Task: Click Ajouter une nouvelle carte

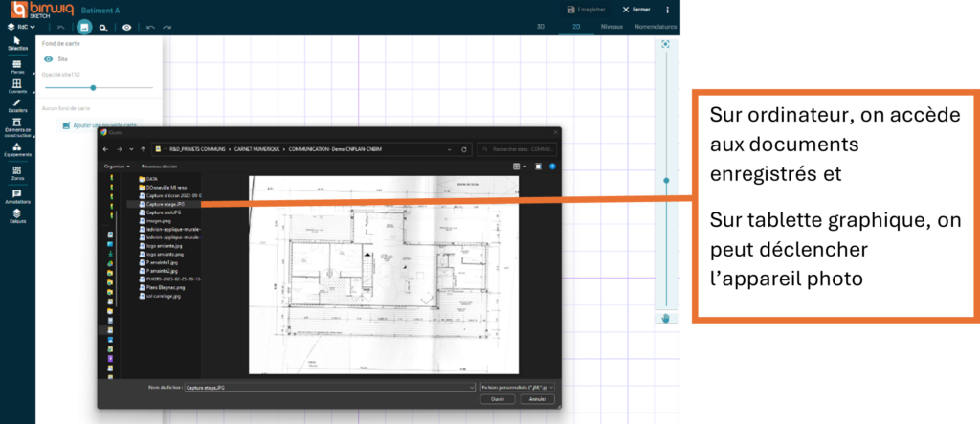Action: click(x=99, y=125)
